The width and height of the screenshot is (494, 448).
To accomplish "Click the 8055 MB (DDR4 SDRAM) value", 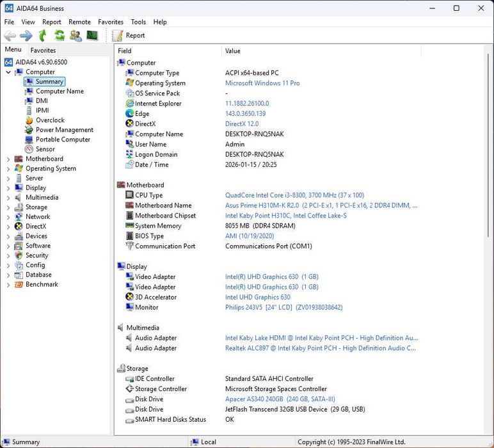I will [260, 225].
